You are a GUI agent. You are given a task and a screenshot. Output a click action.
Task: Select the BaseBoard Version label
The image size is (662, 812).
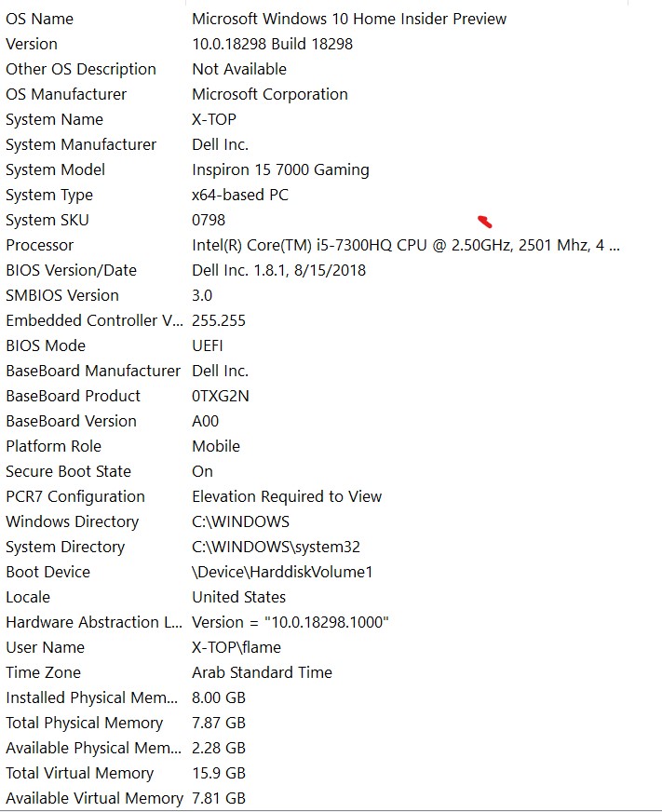pyautogui.click(x=71, y=421)
